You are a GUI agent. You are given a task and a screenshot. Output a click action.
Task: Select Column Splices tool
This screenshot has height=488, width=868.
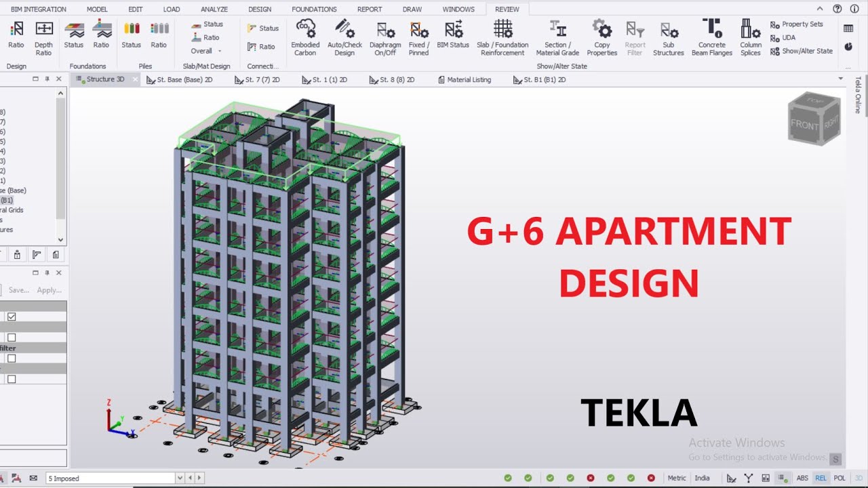pos(751,38)
